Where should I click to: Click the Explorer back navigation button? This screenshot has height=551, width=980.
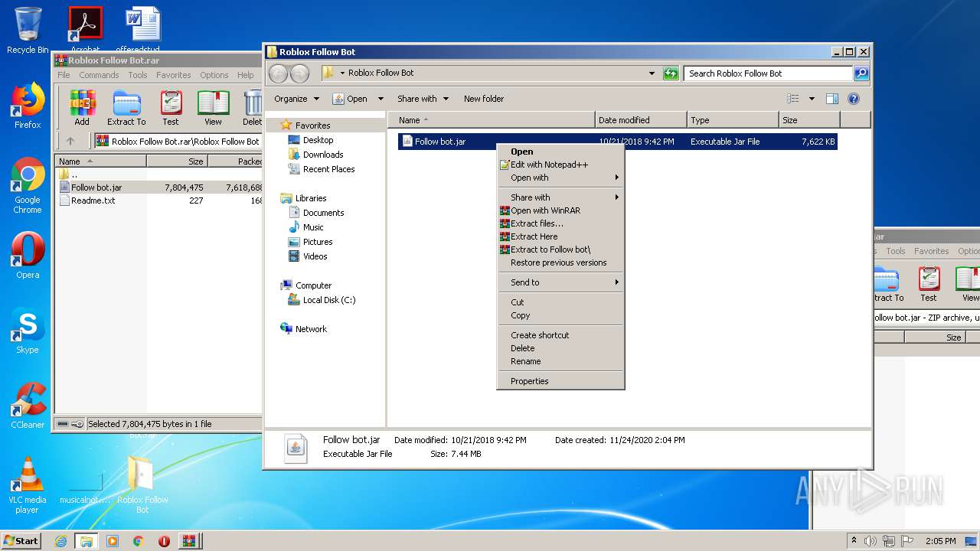(x=278, y=73)
